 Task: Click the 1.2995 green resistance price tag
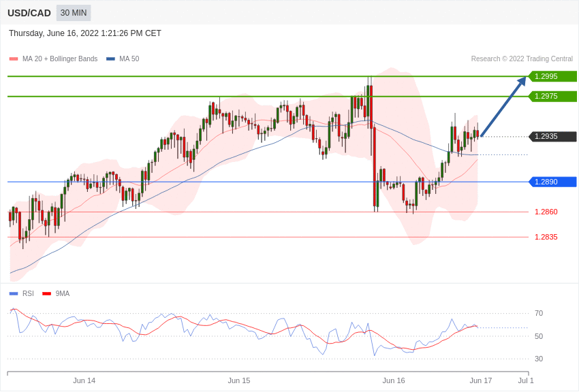(x=552, y=76)
